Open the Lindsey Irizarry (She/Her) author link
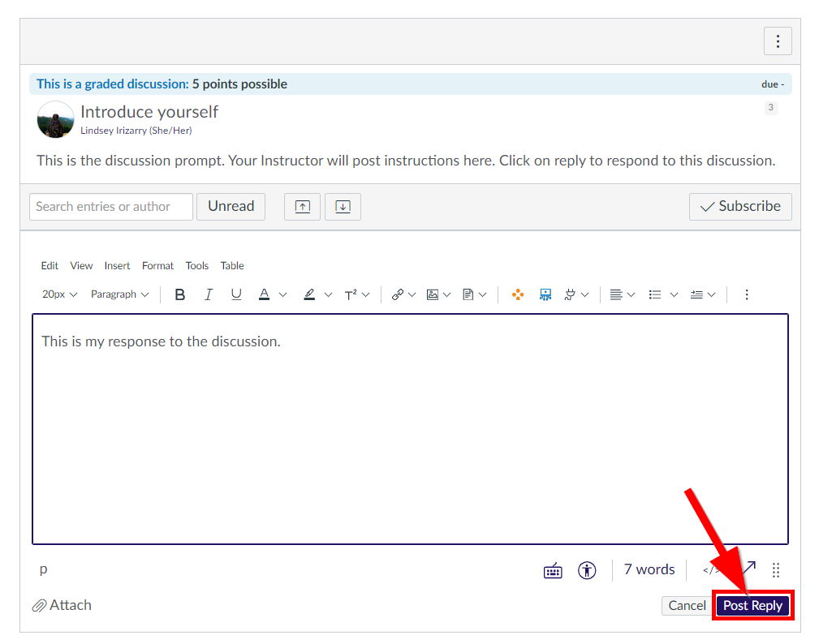Image resolution: width=819 pixels, height=644 pixels. click(x=136, y=131)
